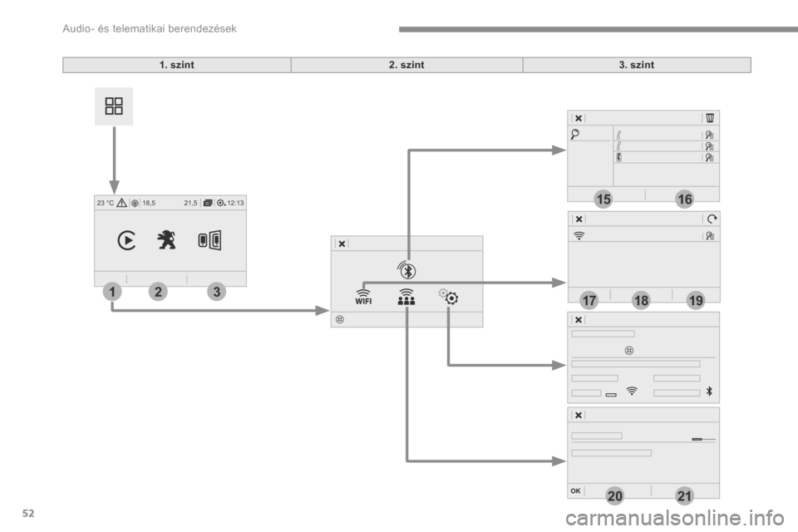Viewport: 798px width, 532px height.
Task: Tap the longer input field on the Wi-Fi sharing screen
Action: (x=611, y=452)
